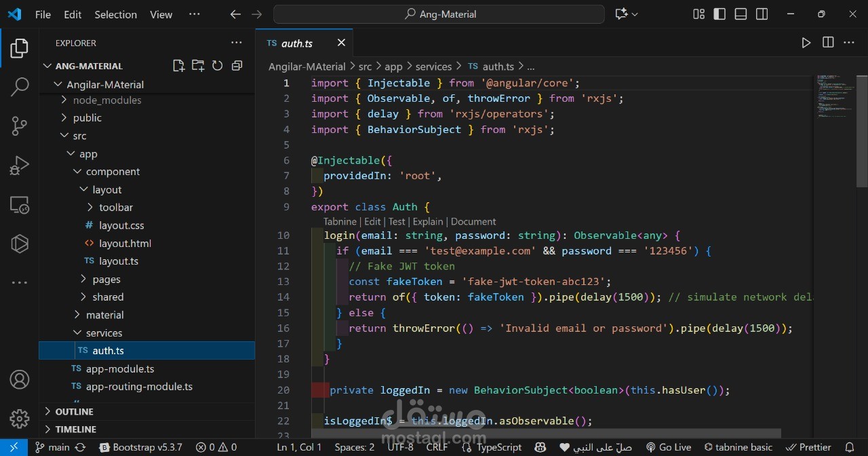Image resolution: width=868 pixels, height=456 pixels.
Task: Open errors and warnings count
Action: click(x=216, y=447)
